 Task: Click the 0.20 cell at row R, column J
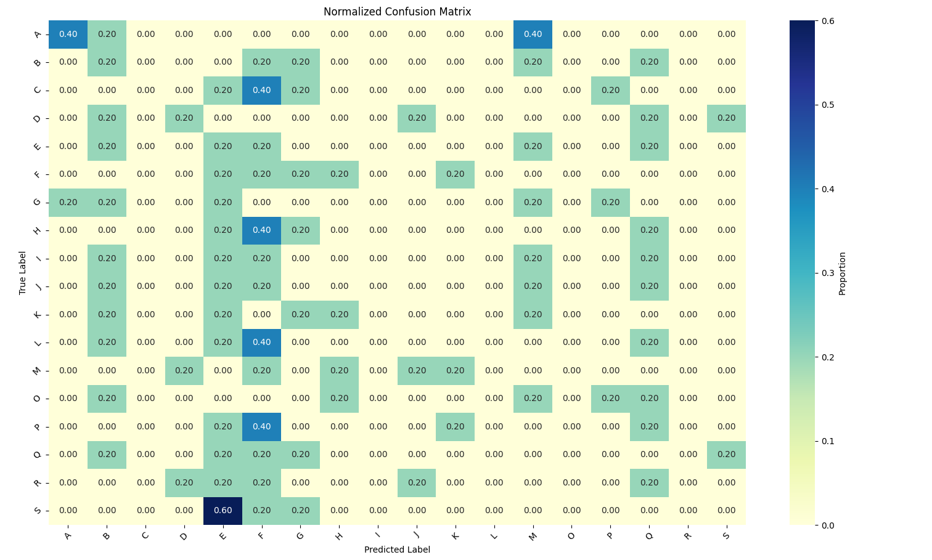[x=417, y=483]
